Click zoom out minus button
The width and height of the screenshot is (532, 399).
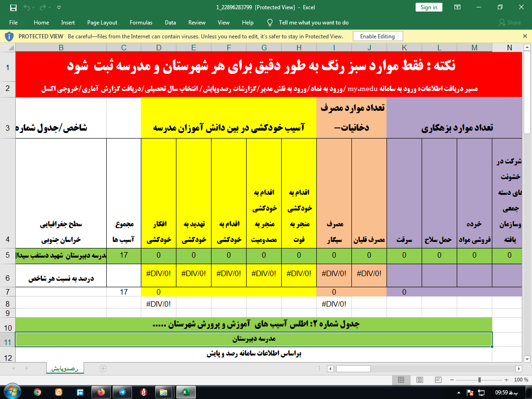tap(455, 380)
